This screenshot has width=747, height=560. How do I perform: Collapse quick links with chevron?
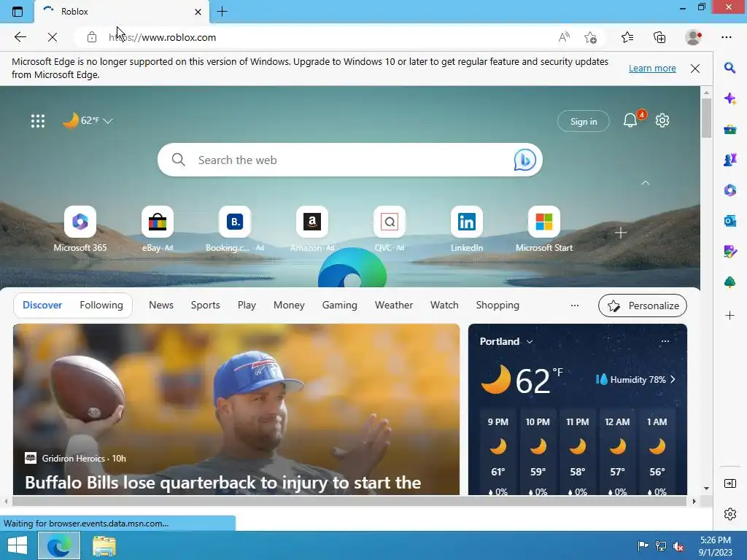(x=645, y=183)
